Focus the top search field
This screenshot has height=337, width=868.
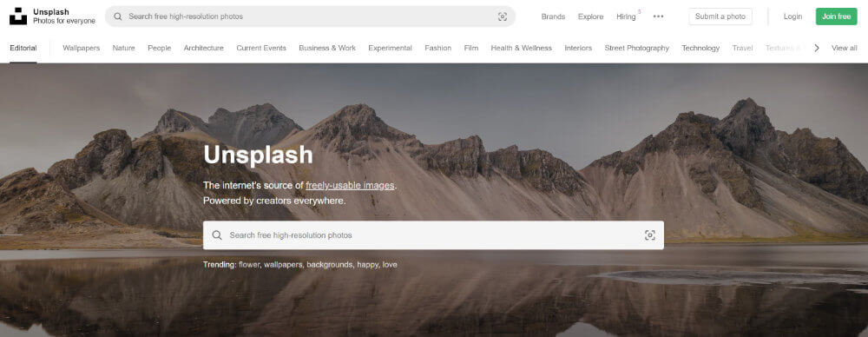click(310, 17)
